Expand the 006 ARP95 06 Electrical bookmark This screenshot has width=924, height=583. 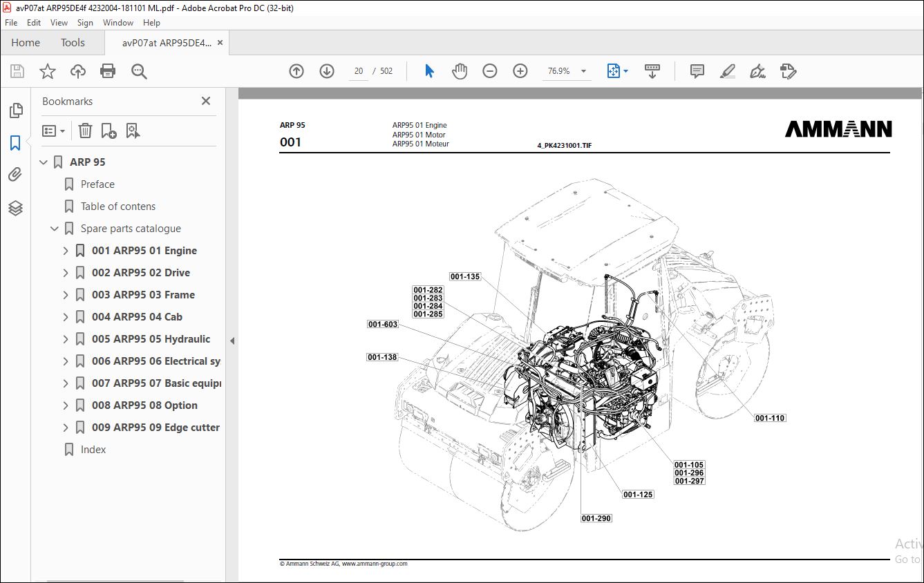pos(66,361)
